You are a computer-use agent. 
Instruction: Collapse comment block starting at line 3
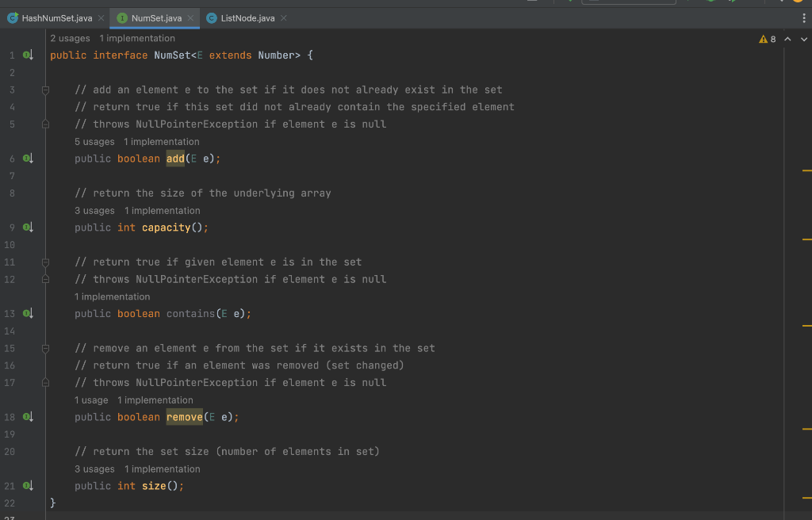(x=45, y=90)
